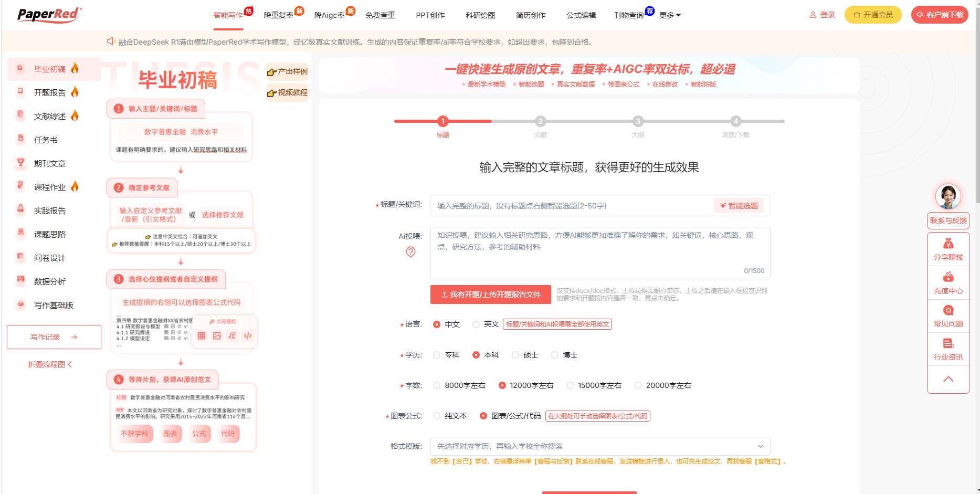The image size is (980, 494).
Task: Click the PaperRed logo
Action: pyautogui.click(x=49, y=15)
